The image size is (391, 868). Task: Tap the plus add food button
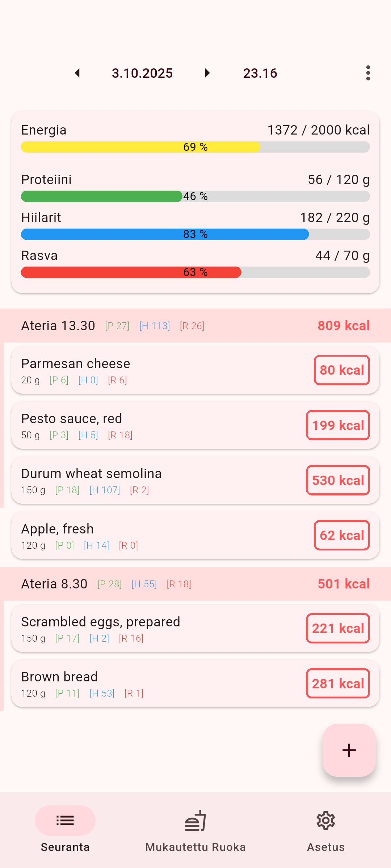tap(349, 750)
